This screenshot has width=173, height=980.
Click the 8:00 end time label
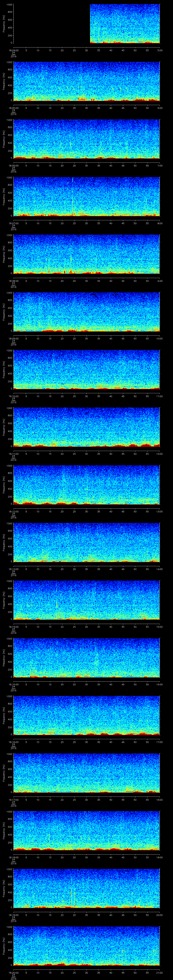[160, 223]
